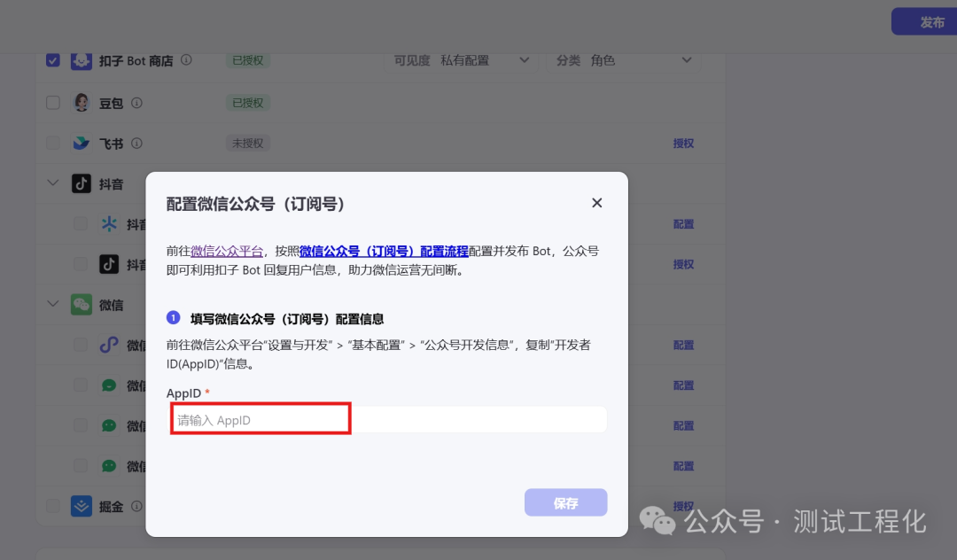Click the 掘金 blue logo icon
Viewport: 957px width, 560px height.
[x=82, y=506]
